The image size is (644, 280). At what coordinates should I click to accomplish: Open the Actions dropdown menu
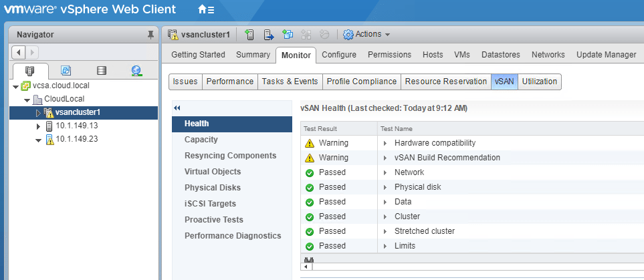tap(366, 34)
